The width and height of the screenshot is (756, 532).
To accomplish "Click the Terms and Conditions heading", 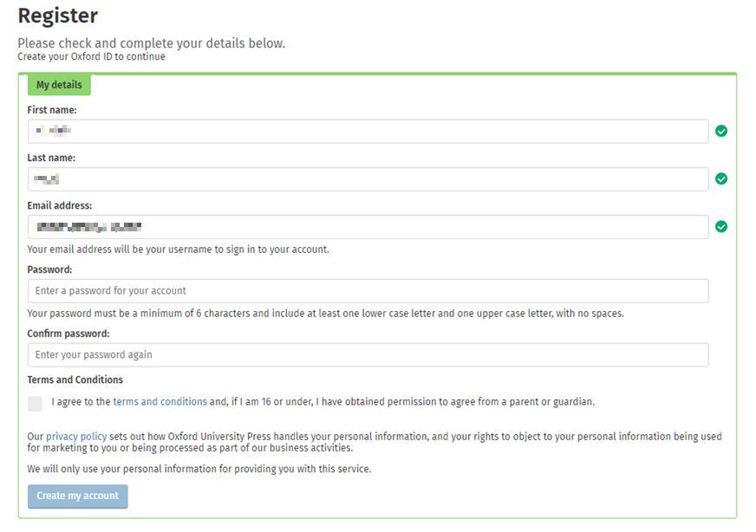I will 75,380.
